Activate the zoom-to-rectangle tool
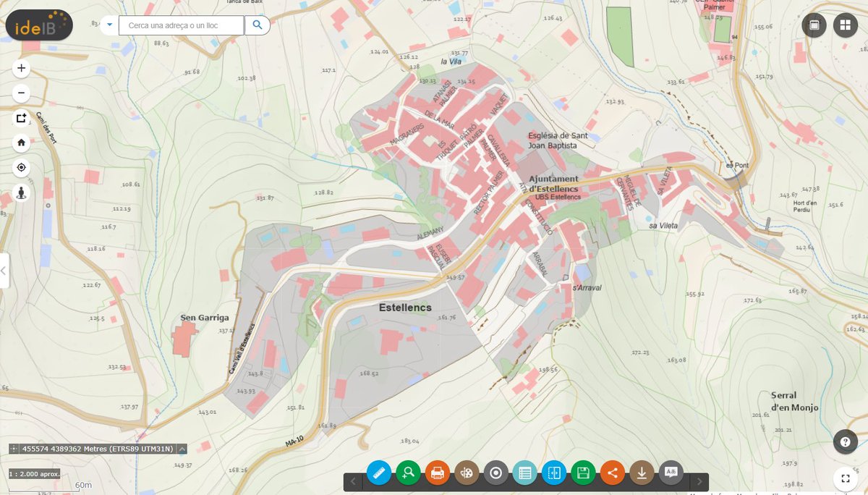The height and width of the screenshot is (495, 868). coord(21,118)
